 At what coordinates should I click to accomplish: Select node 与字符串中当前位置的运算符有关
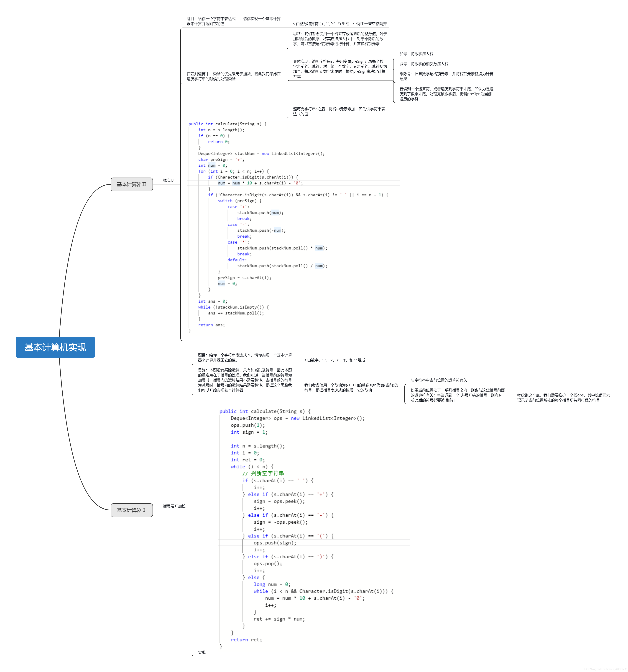click(x=439, y=380)
